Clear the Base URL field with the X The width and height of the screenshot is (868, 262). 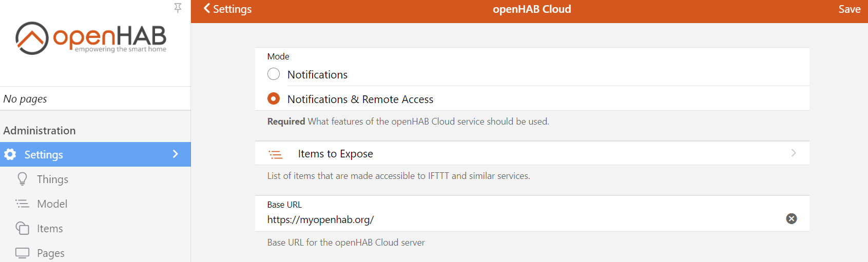(791, 219)
